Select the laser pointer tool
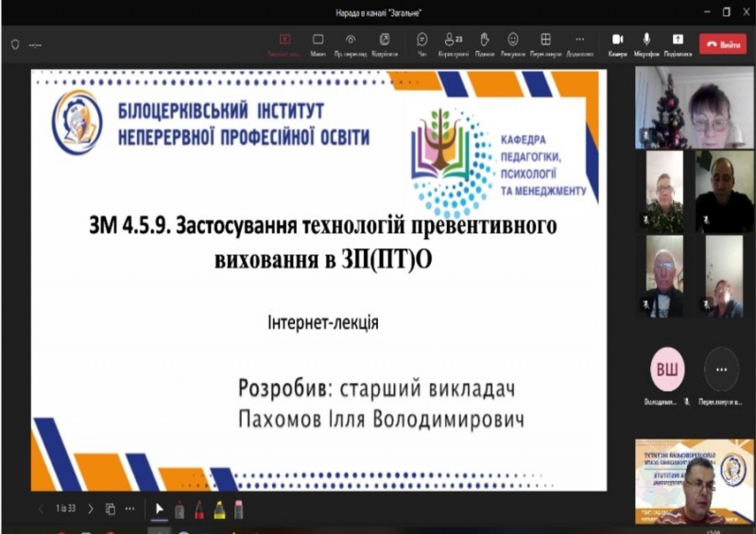This screenshot has height=534, width=756. [180, 508]
